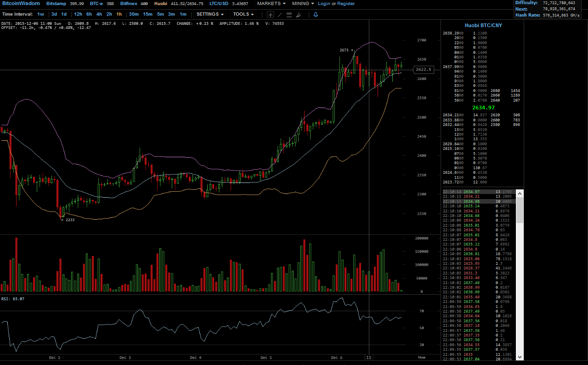Select the 5m time interval

pyautogui.click(x=160, y=14)
